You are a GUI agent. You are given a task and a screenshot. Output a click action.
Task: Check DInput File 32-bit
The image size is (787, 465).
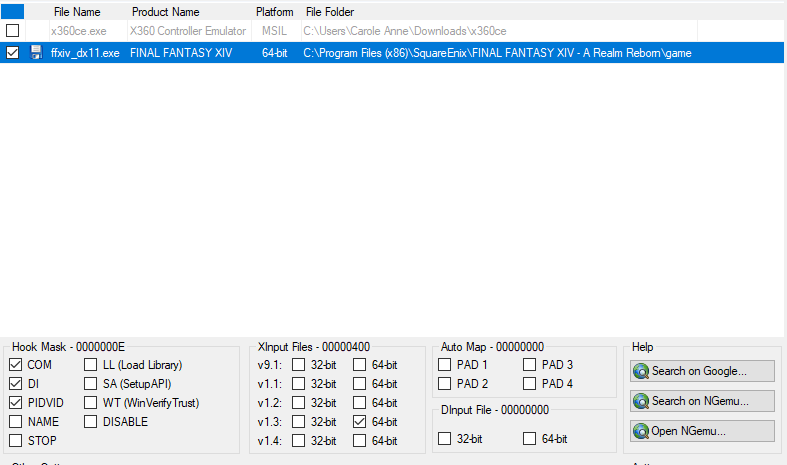[x=445, y=439]
